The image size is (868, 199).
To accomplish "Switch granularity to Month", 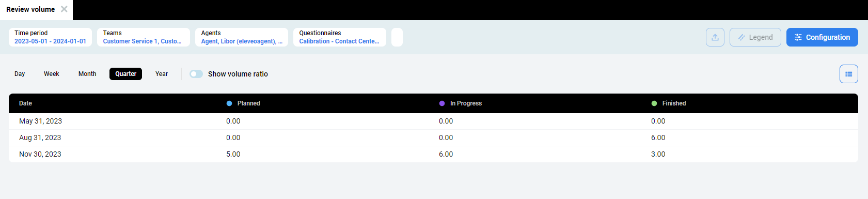I will 87,74.
